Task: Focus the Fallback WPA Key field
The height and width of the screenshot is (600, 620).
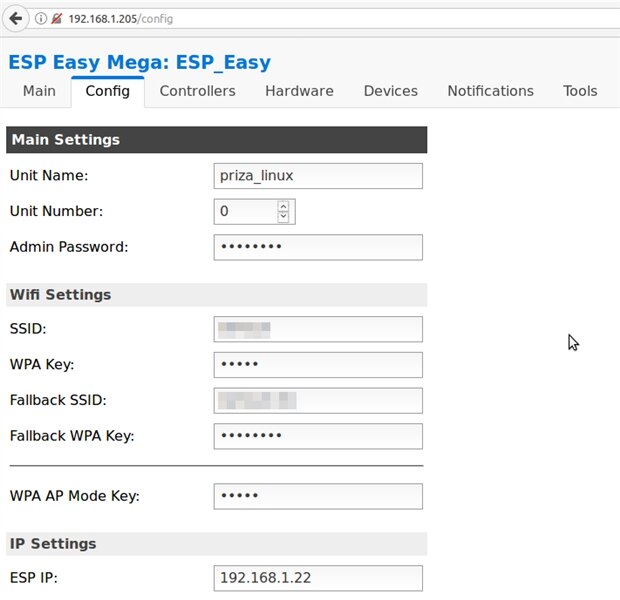Action: click(318, 436)
